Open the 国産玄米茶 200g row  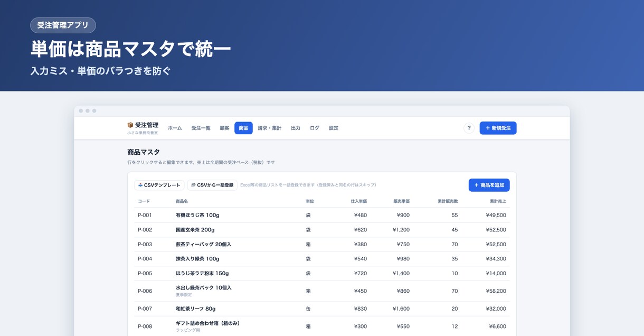click(322, 230)
